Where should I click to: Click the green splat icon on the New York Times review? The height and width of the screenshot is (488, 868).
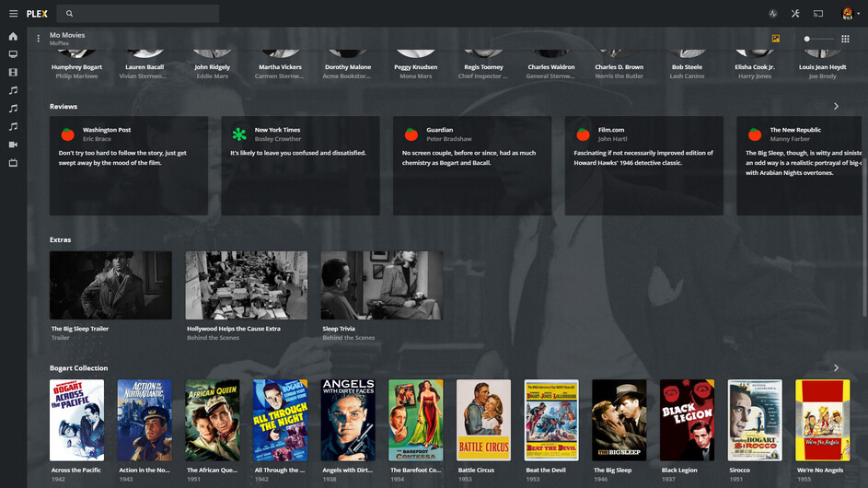point(239,134)
